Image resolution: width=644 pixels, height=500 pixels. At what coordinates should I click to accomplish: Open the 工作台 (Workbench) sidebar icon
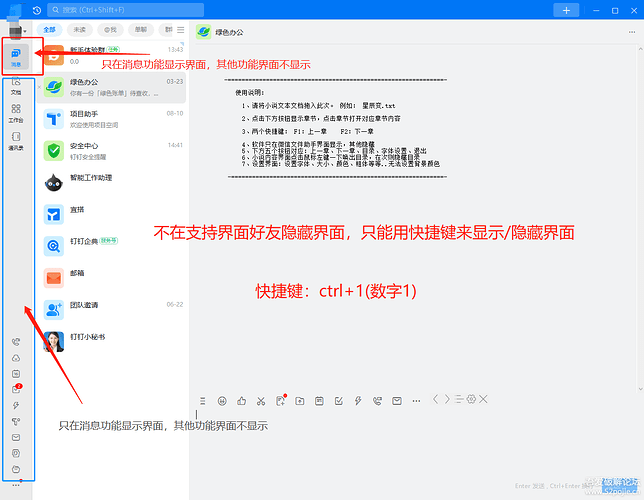[x=16, y=112]
